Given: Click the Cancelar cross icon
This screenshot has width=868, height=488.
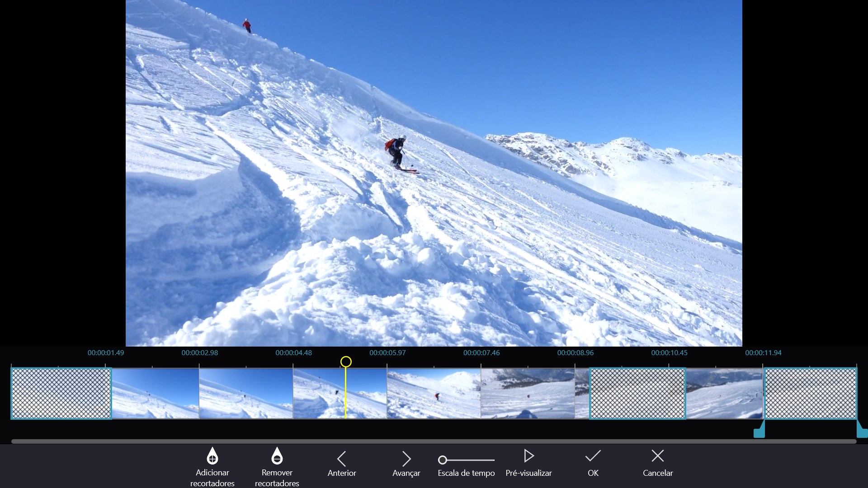Looking at the screenshot, I should click(x=657, y=455).
